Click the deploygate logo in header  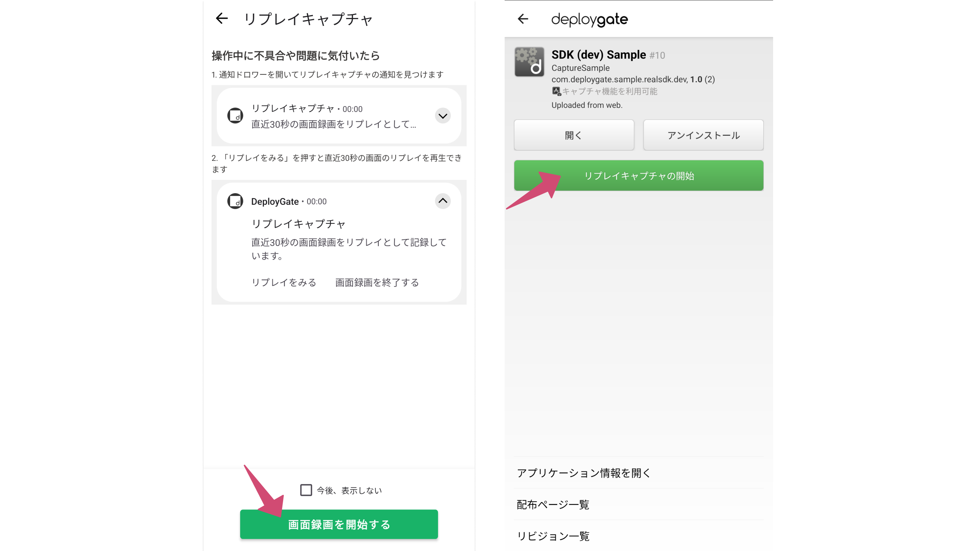point(590,19)
